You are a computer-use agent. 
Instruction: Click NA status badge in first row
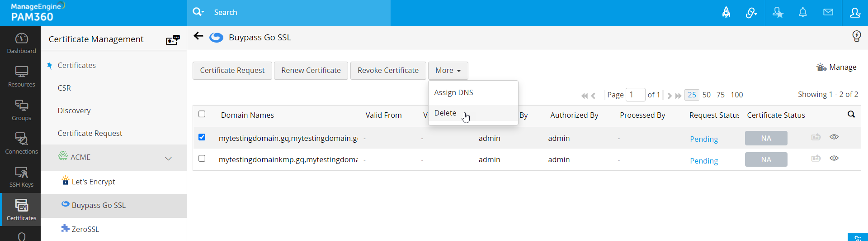766,138
